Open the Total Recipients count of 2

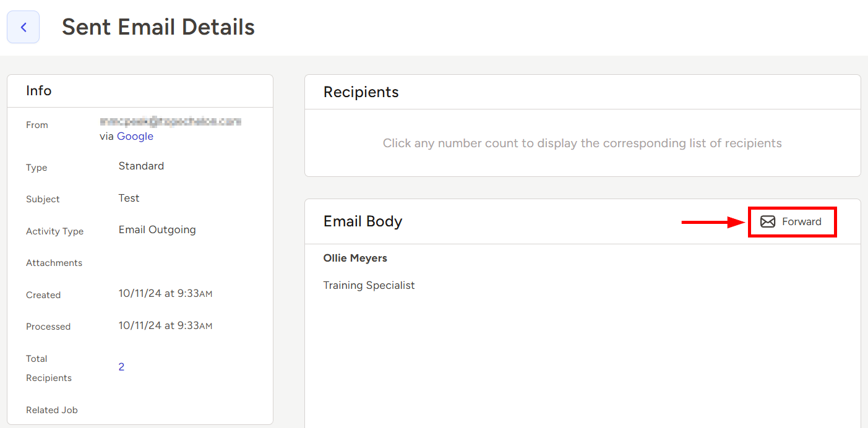[x=121, y=367]
